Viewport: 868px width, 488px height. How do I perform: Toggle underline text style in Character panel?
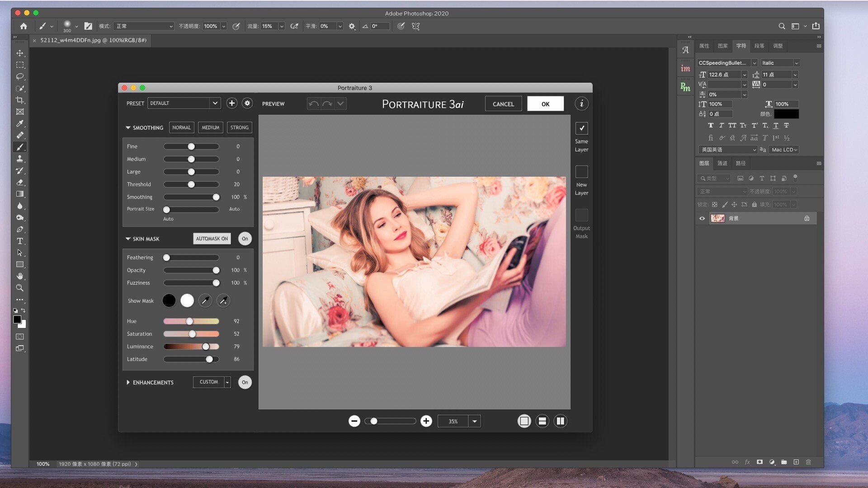(776, 126)
